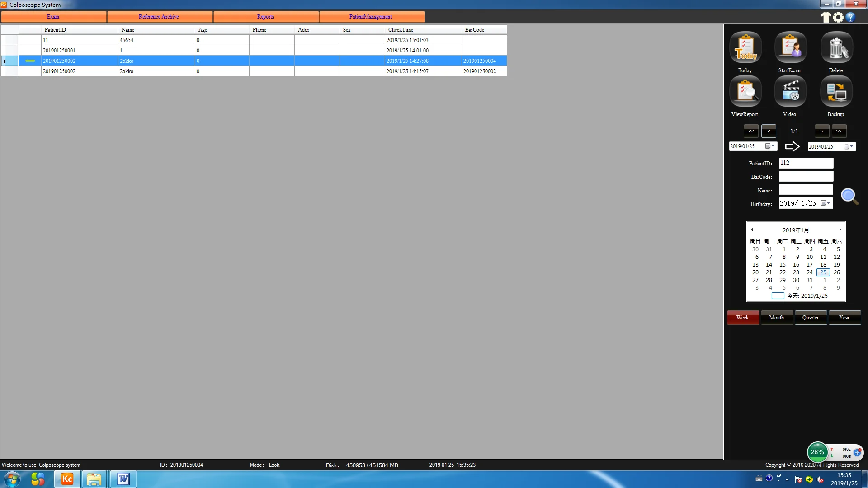Go to the last page button
The width and height of the screenshot is (868, 488).
839,131
